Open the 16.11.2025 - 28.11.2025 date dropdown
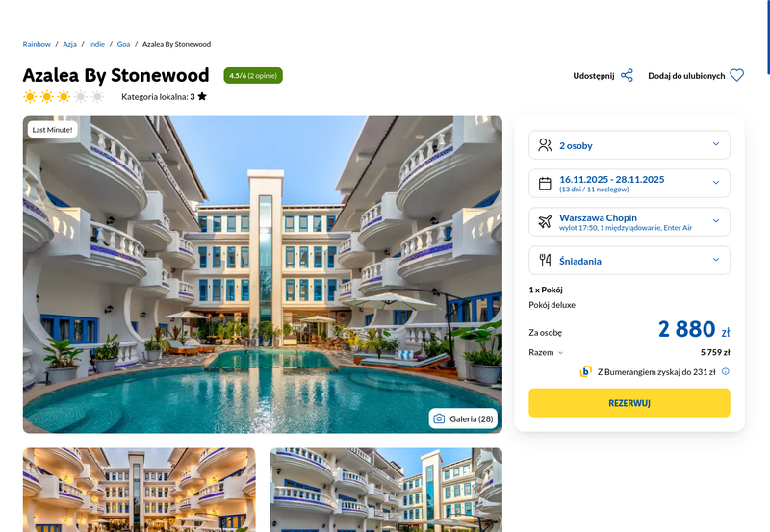770x532 pixels. pos(629,183)
